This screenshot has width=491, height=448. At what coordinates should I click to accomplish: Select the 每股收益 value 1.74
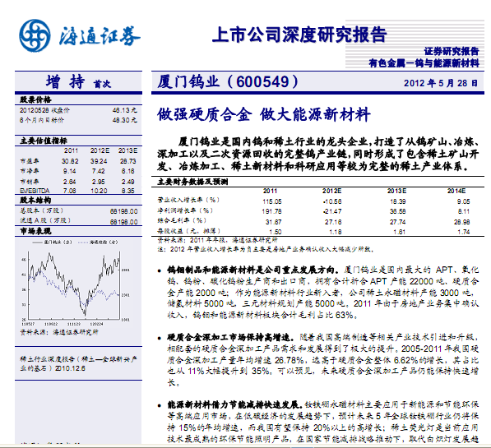coord(464,232)
